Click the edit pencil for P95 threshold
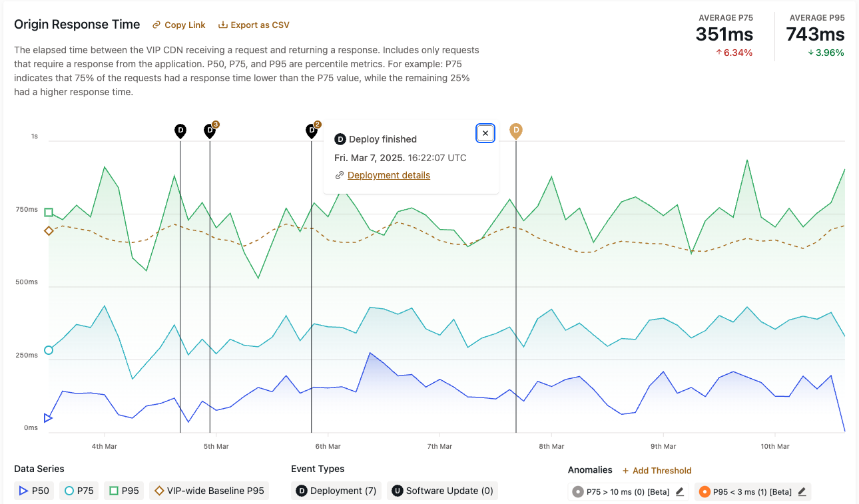This screenshot has height=504, width=859. tap(802, 492)
